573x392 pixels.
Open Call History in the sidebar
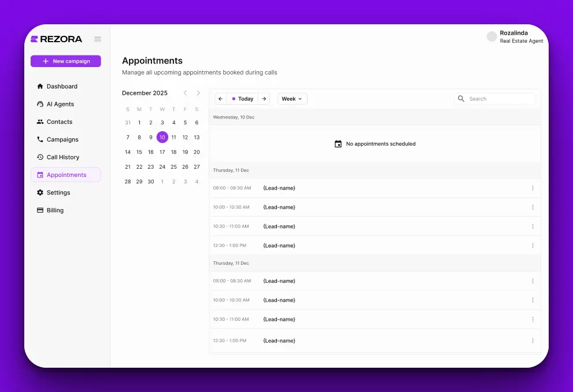63,157
